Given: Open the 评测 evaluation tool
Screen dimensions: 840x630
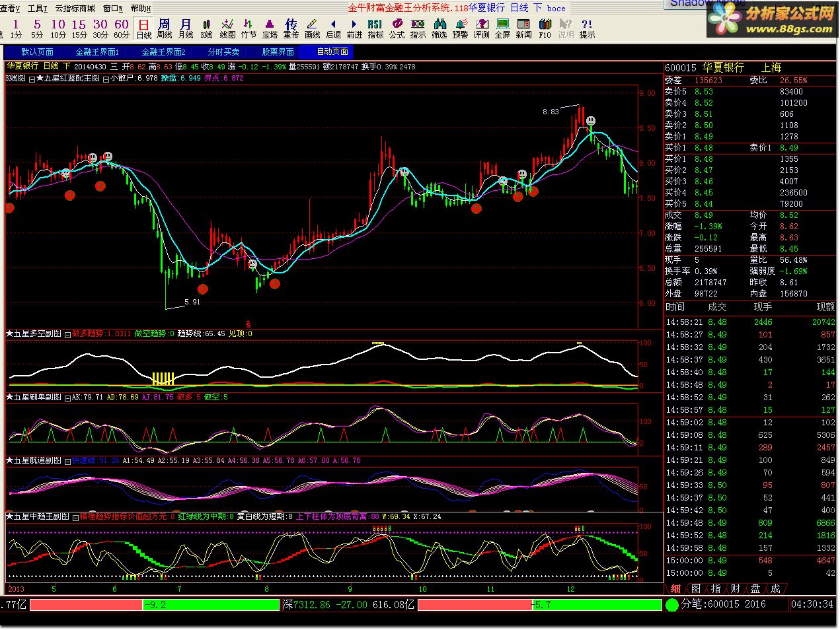Looking at the screenshot, I should click(481, 28).
